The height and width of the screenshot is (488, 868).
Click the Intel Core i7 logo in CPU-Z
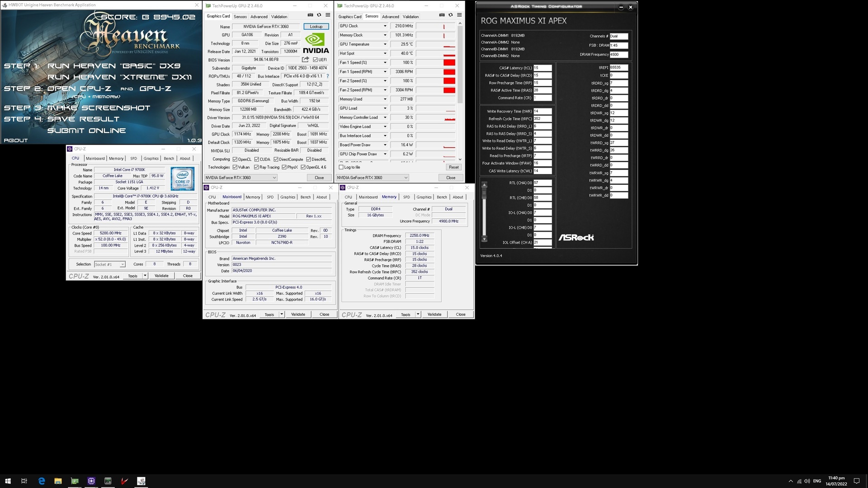[x=183, y=178]
